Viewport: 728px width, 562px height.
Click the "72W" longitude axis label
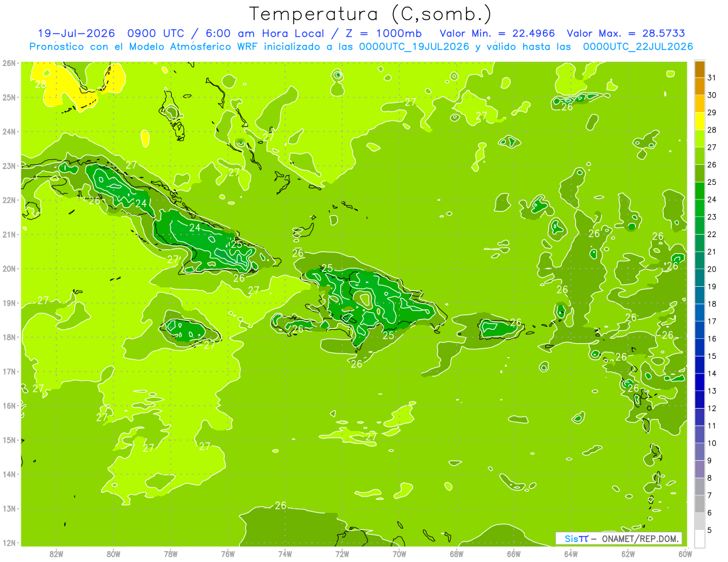click(342, 553)
